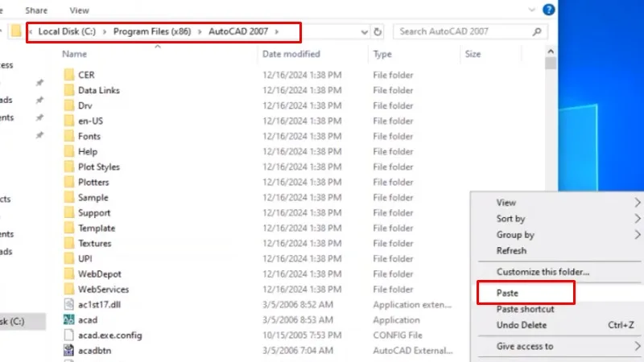Viewport: 644px width, 362px height.
Task: Select the acad.exe.config file icon
Action: tap(69, 335)
